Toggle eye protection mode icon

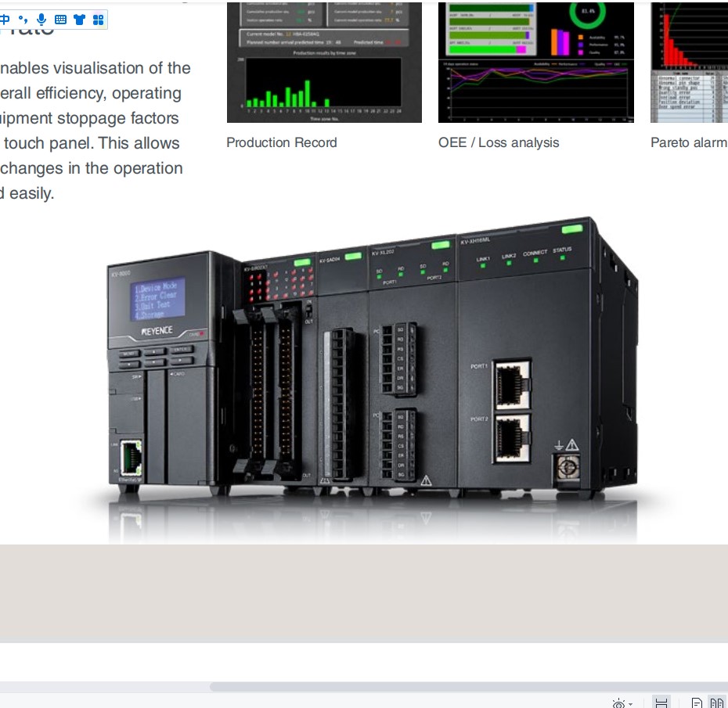coord(618,703)
